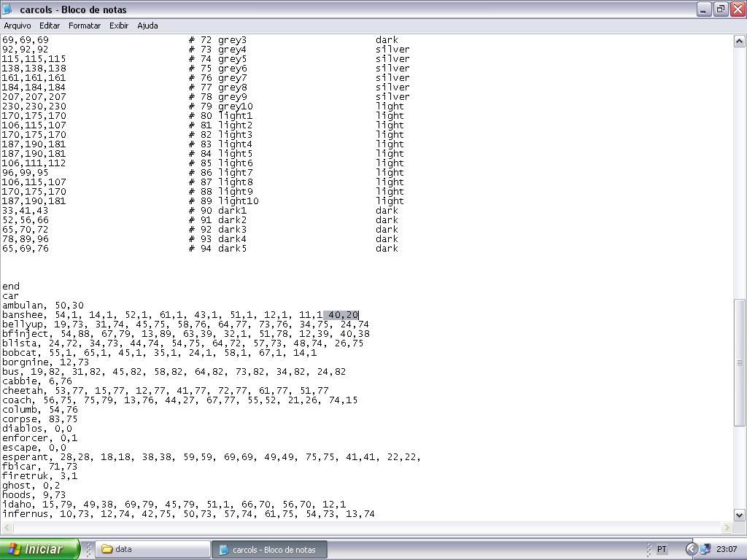Click the text '# 89 light10'

pyautogui.click(x=223, y=202)
